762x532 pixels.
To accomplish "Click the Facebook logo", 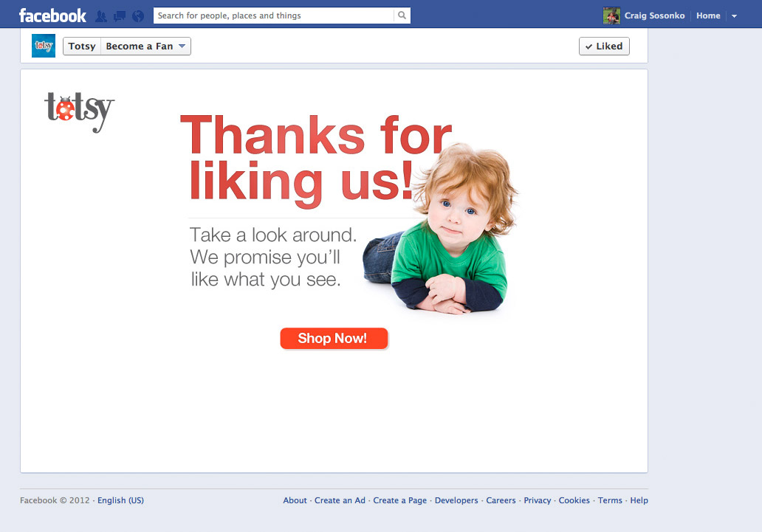I will click(x=52, y=15).
